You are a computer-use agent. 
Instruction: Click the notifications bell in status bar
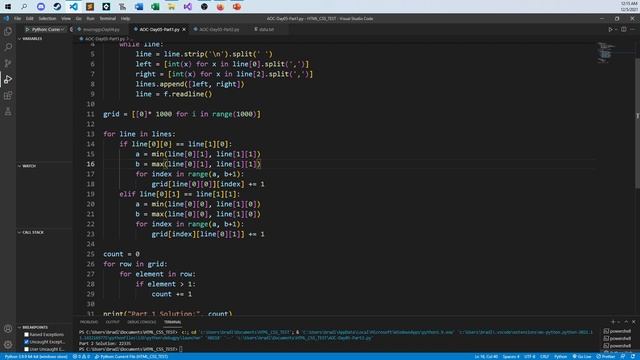[x=633, y=357]
